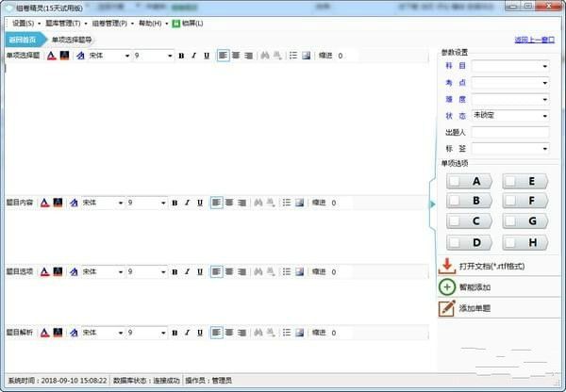The image size is (566, 392).
Task: Switch to the 返回首页 tab
Action: 23,40
